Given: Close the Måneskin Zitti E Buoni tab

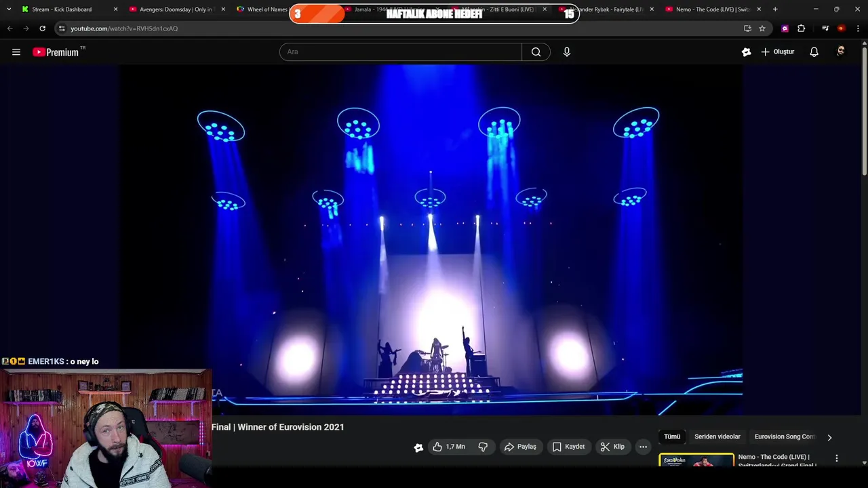Looking at the screenshot, I should [545, 9].
